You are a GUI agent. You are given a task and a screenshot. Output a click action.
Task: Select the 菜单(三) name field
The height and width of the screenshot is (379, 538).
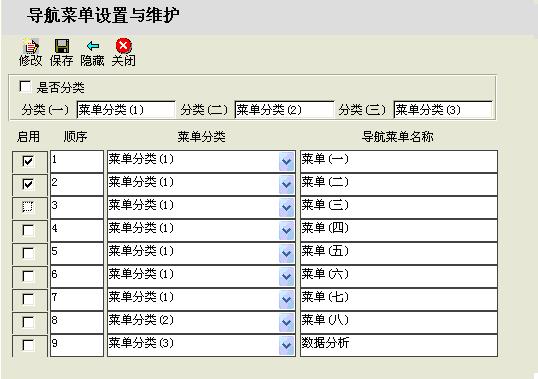pos(399,207)
